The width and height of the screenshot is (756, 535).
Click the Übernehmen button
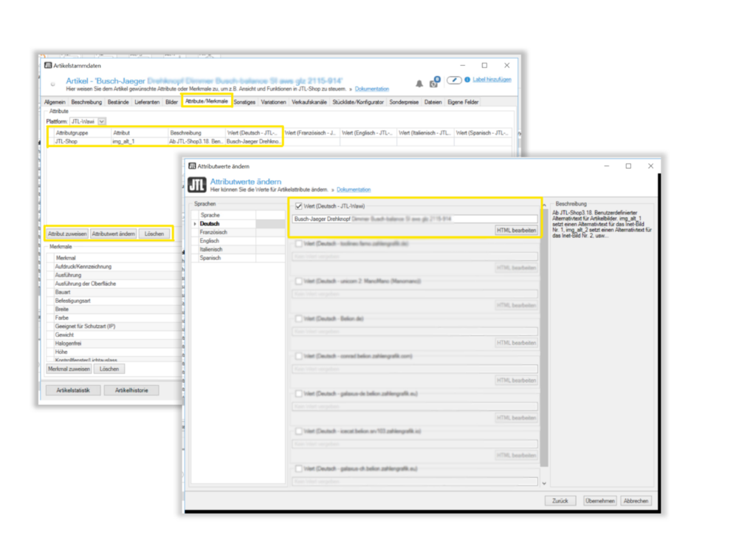[x=599, y=500]
